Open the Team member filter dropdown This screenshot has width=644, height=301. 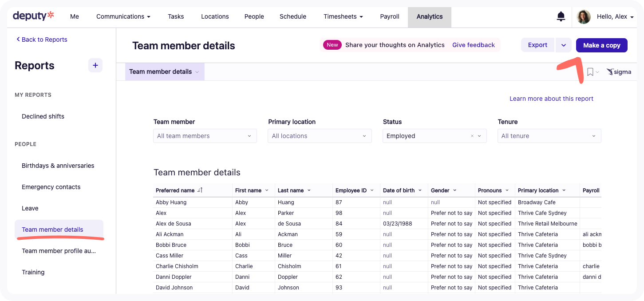coord(205,136)
